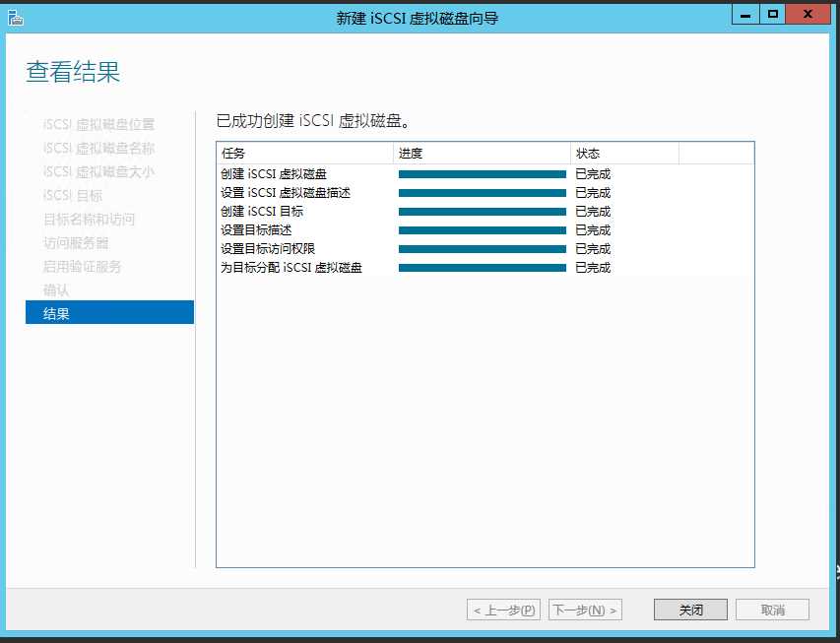Image resolution: width=840 pixels, height=643 pixels.
Task: Click 已完成 status for 创建 iSCSI 目标
Action: (x=593, y=212)
